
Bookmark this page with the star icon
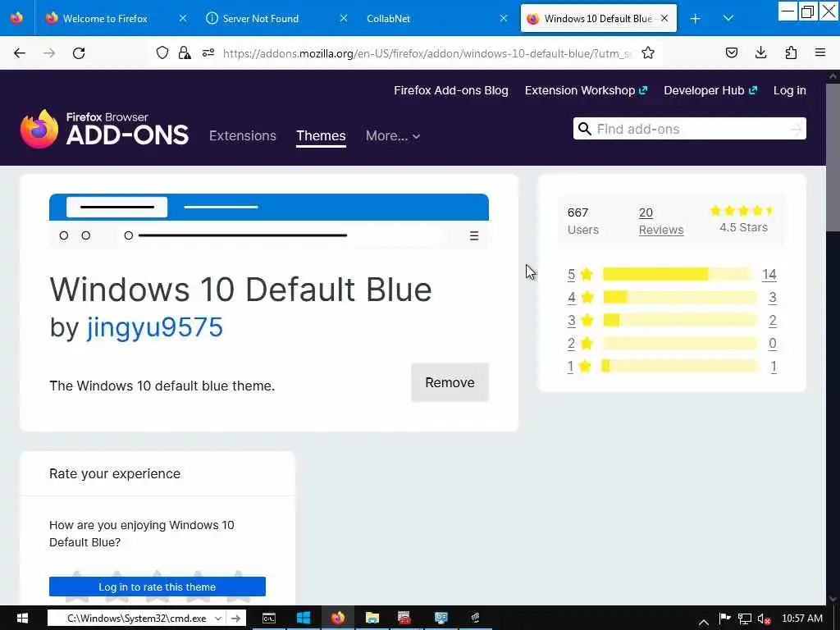pyautogui.click(x=648, y=52)
